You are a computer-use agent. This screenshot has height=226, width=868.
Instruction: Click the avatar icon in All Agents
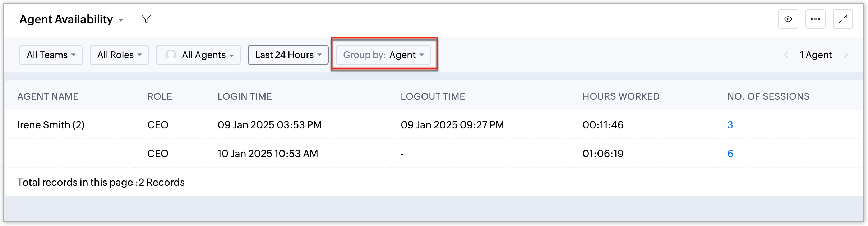click(x=171, y=55)
